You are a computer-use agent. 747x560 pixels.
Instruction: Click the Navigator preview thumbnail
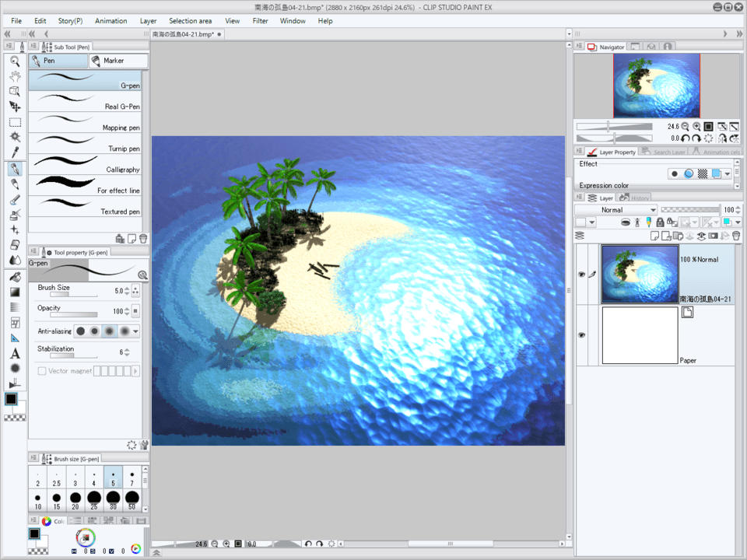[656, 86]
